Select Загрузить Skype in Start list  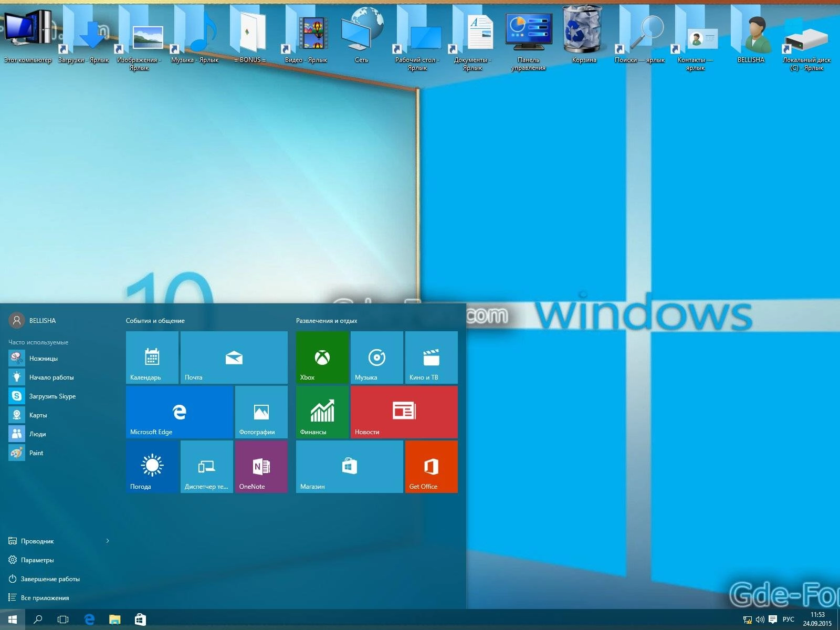point(59,396)
